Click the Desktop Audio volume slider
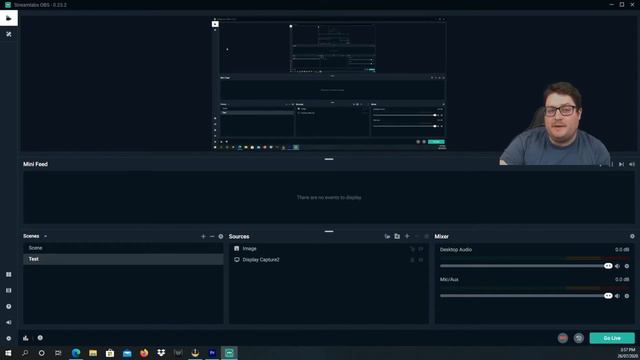This screenshot has width=640, height=360. tap(526, 266)
